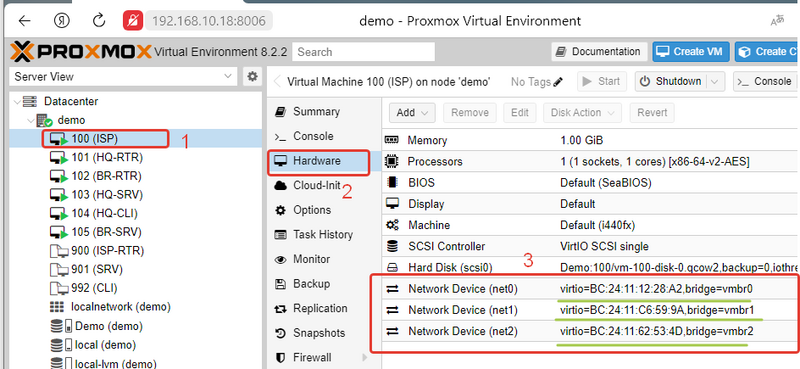Click the Yandex home icon
Viewport: 800px width, 369px height.
[x=62, y=21]
